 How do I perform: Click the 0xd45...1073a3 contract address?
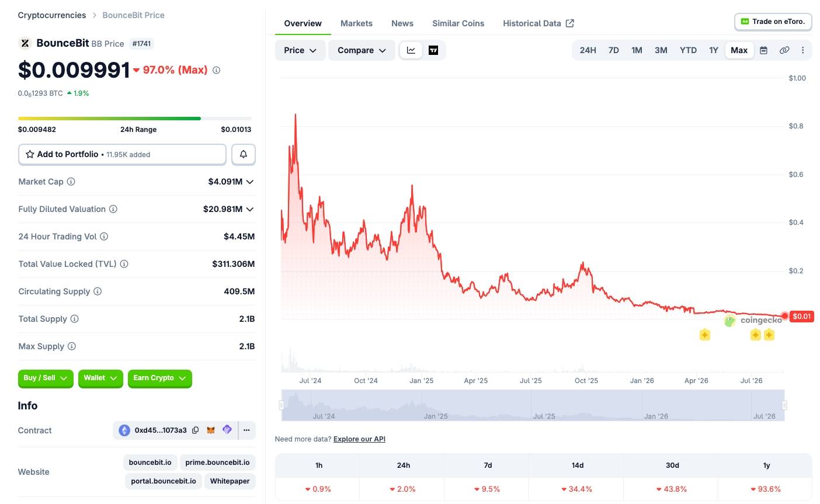pyautogui.click(x=161, y=430)
